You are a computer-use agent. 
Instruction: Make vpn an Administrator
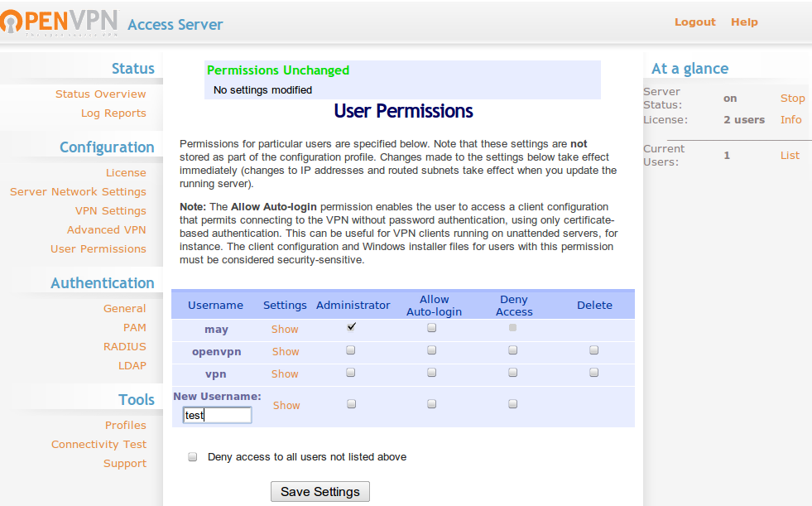tap(351, 373)
